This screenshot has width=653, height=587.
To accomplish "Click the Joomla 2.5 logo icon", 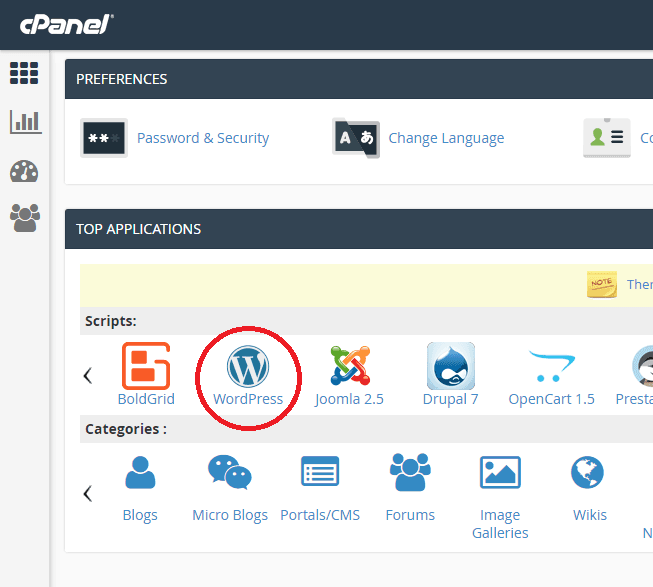I will (350, 366).
